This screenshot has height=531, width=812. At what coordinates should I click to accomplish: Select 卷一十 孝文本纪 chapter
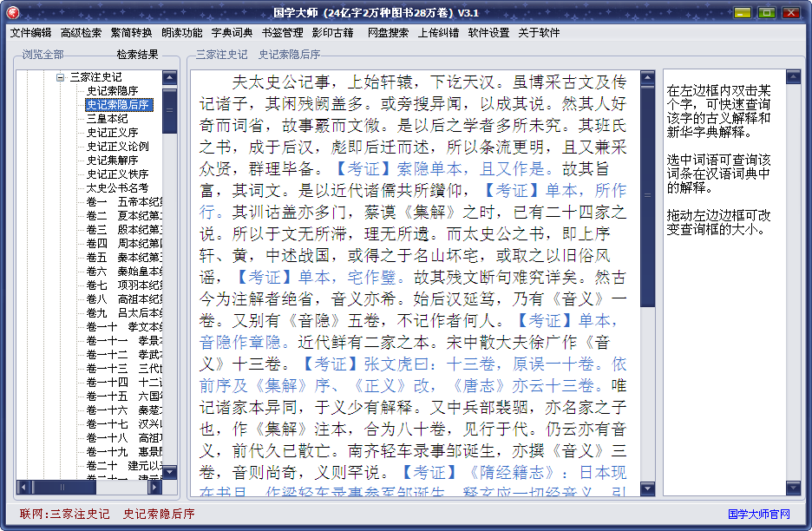tap(124, 327)
